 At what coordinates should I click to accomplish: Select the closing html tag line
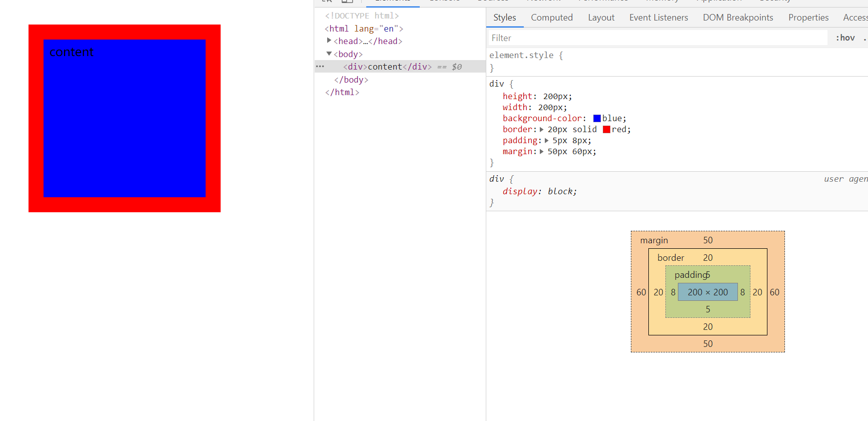click(x=342, y=92)
